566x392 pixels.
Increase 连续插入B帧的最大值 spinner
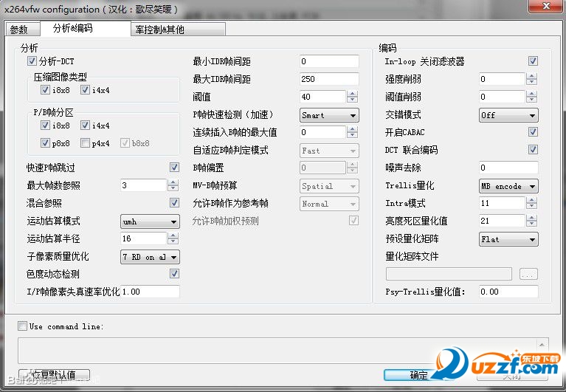(x=352, y=129)
